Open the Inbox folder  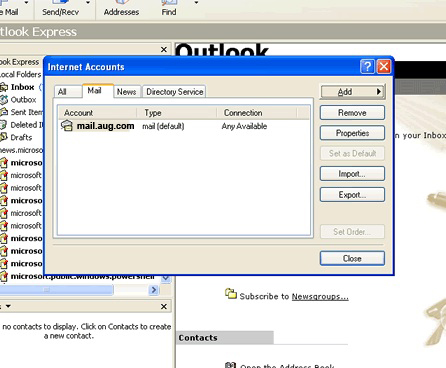click(x=22, y=87)
